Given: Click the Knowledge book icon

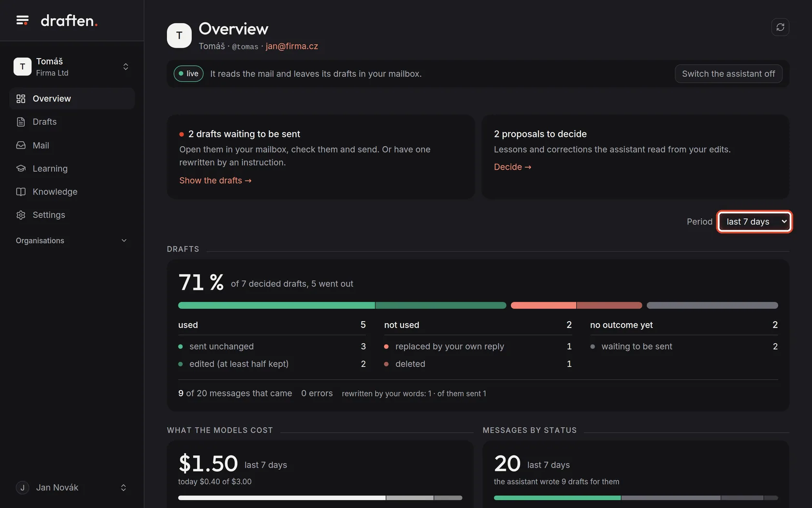Looking at the screenshot, I should tap(21, 192).
